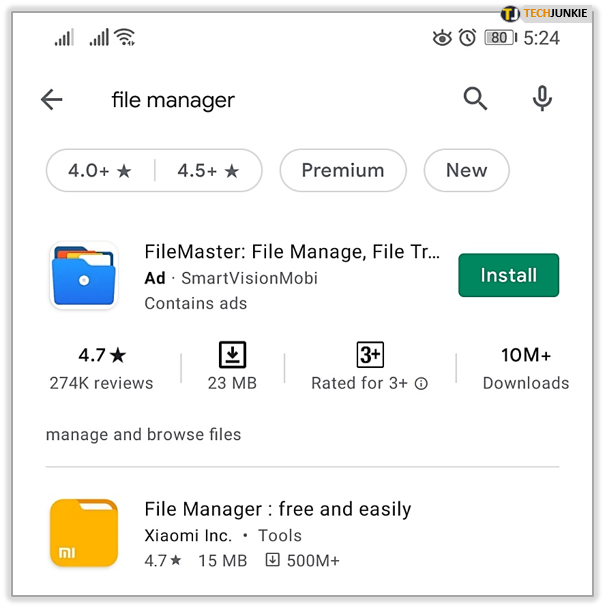Image resolution: width=605 pixels, height=608 pixels.
Task: Open the Xiaomi yellow folder app icon
Action: coord(84,533)
